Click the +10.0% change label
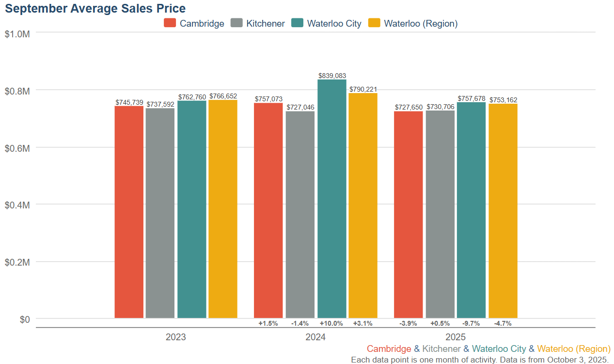 (x=331, y=323)
